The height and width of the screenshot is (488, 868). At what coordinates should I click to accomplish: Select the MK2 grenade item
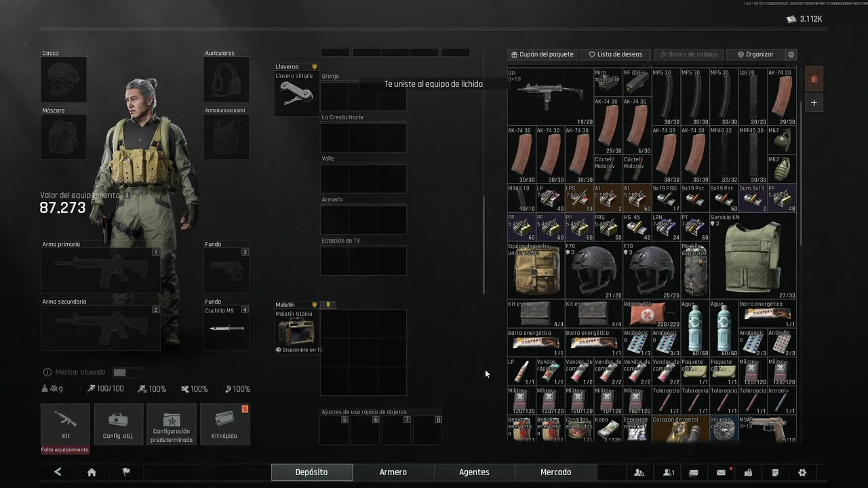pos(782,169)
